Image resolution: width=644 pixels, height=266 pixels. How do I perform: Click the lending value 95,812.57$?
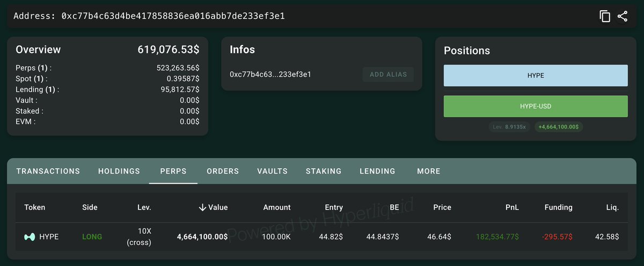pyautogui.click(x=180, y=90)
